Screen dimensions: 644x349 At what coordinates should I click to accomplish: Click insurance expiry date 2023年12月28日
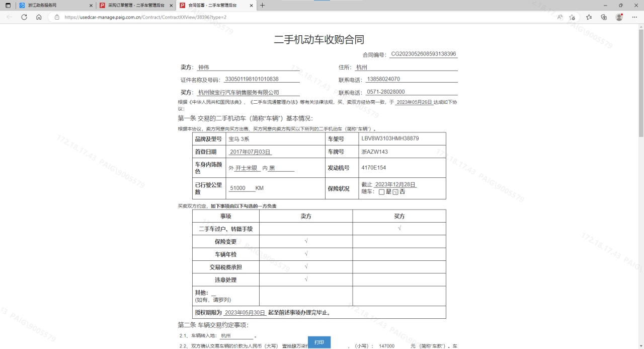click(x=395, y=184)
